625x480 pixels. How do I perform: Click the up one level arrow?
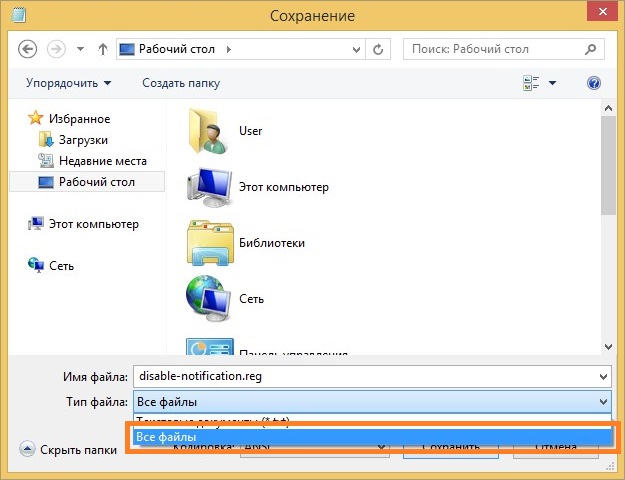[103, 48]
